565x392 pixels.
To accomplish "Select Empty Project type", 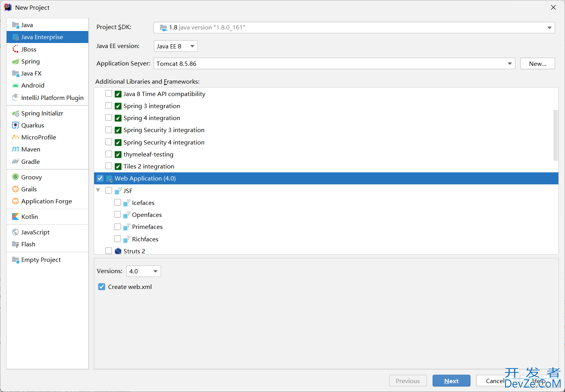I will [x=48, y=260].
